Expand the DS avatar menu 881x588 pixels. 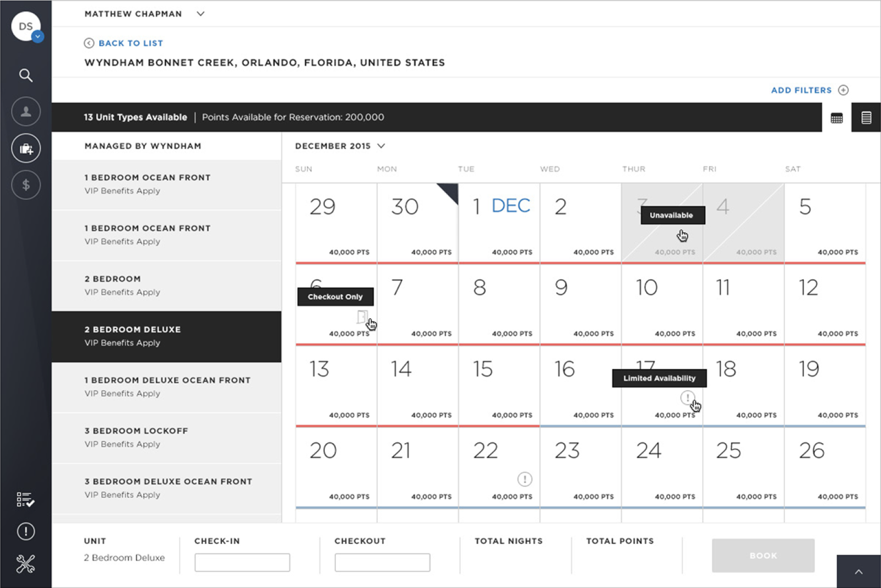(x=26, y=26)
